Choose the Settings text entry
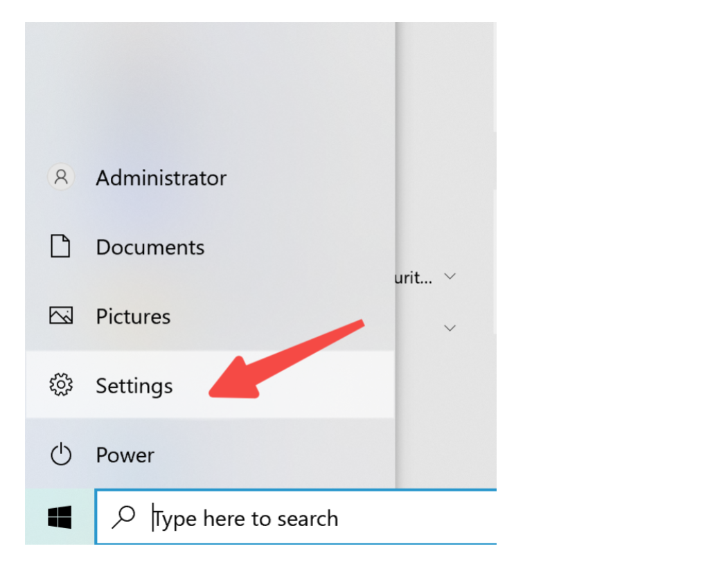This screenshot has height=580, width=728. point(134,386)
